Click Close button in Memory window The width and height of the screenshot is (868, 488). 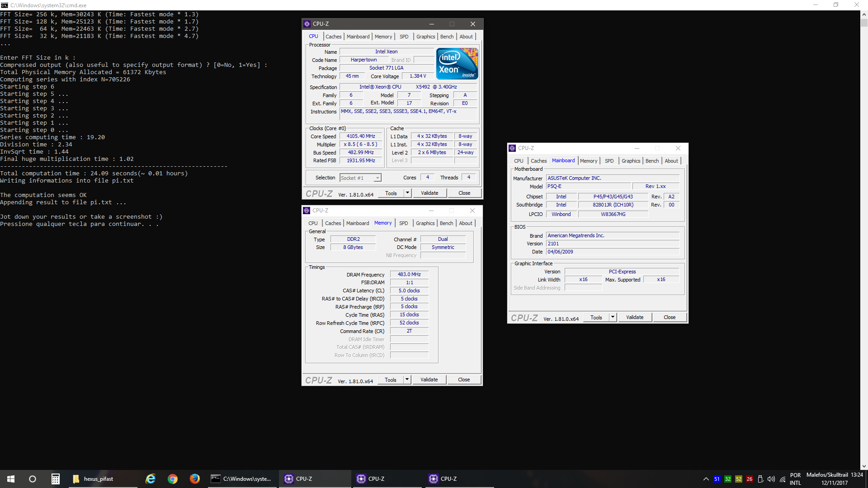(464, 380)
